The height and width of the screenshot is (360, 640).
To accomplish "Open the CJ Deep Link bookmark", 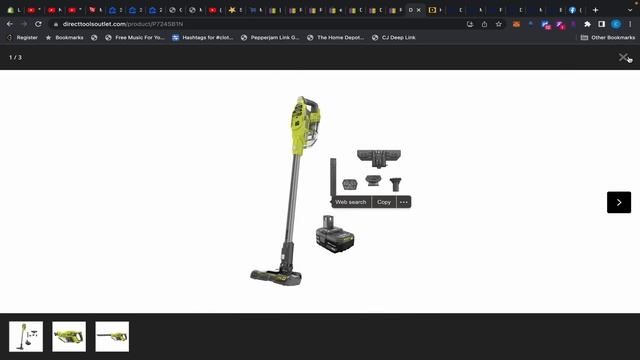I will (393, 38).
